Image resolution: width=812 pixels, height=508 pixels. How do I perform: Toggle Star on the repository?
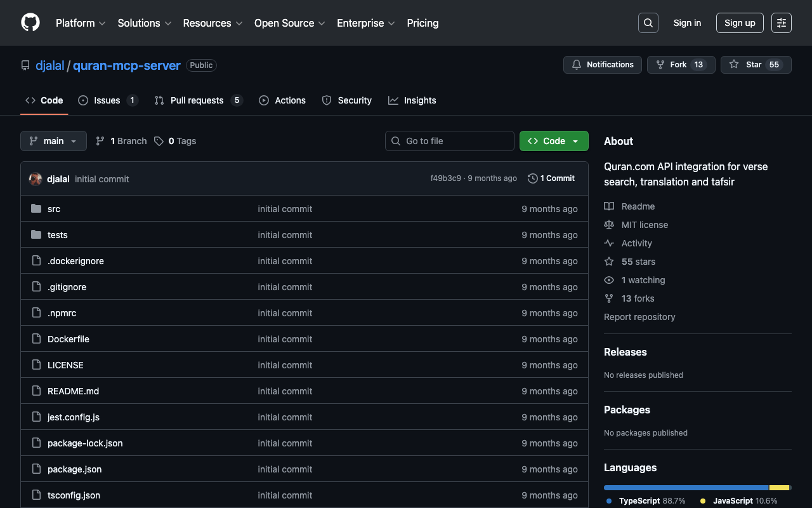(755, 65)
